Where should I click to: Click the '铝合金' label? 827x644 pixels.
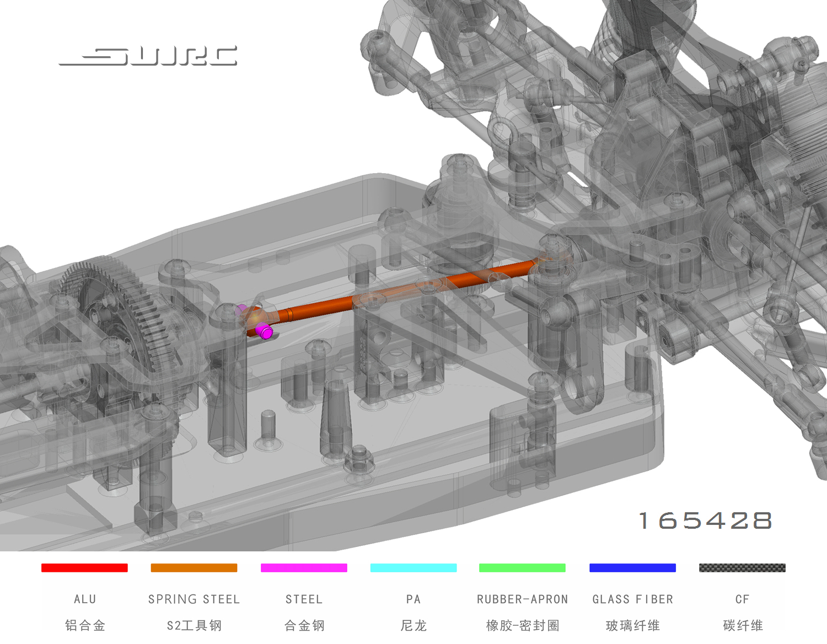point(85,625)
